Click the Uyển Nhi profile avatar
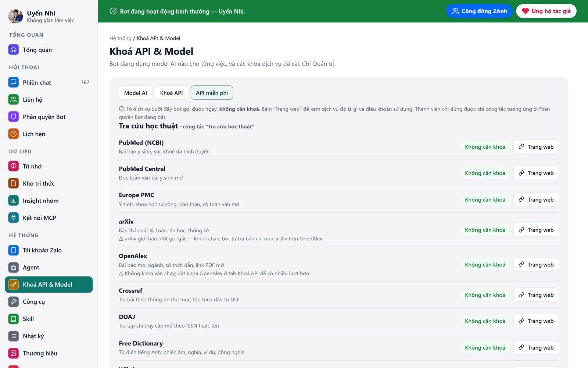The height and width of the screenshot is (368, 588). [x=15, y=16]
